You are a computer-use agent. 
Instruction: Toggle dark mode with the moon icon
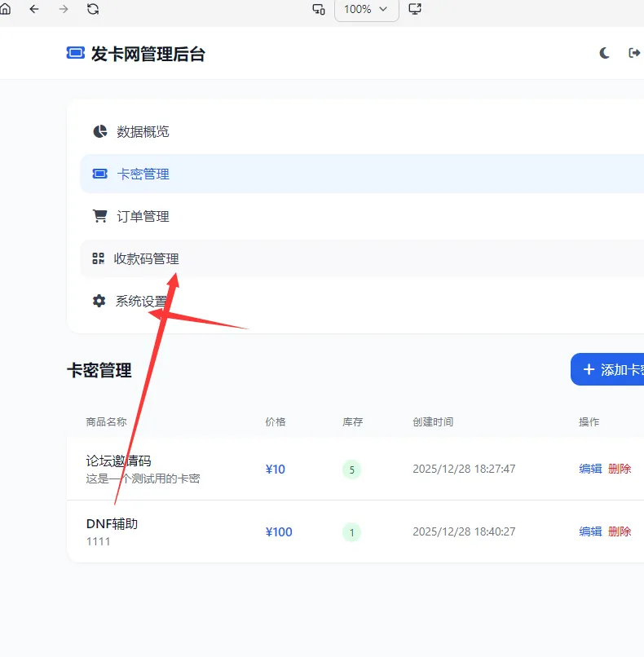coord(605,53)
